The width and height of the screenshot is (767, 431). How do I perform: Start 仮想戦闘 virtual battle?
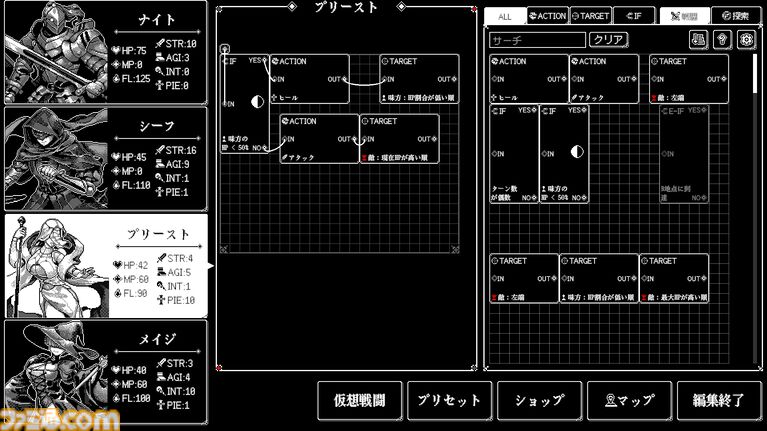click(360, 401)
